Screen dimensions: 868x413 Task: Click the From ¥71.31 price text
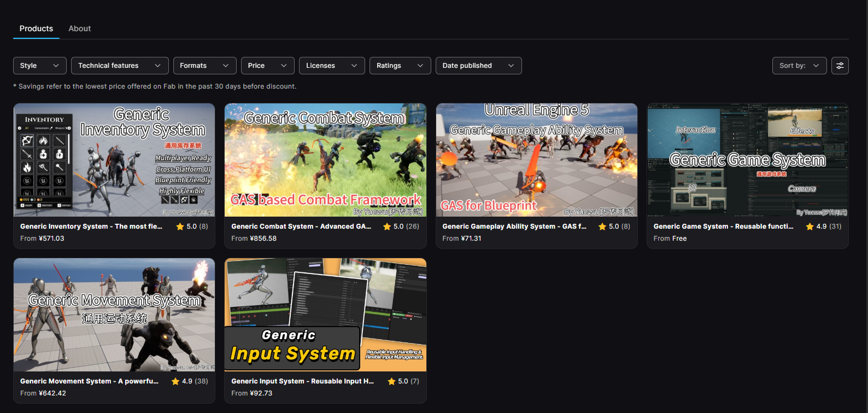[462, 239]
